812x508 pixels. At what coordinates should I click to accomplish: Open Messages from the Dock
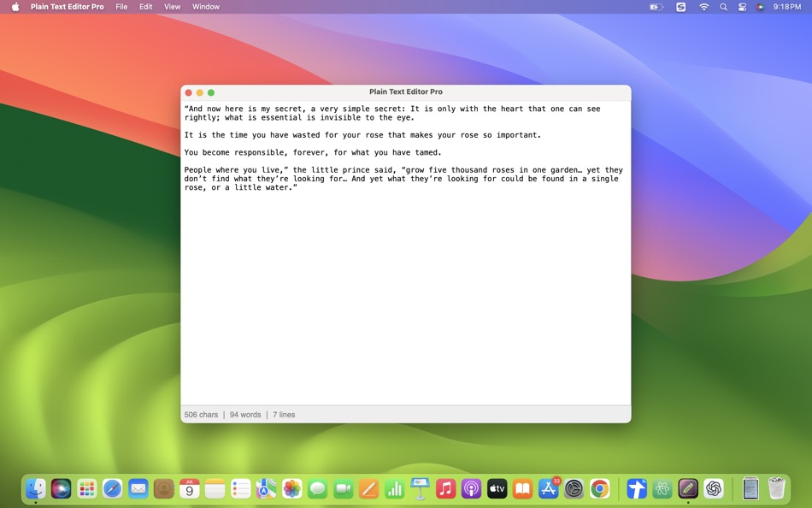(x=317, y=488)
